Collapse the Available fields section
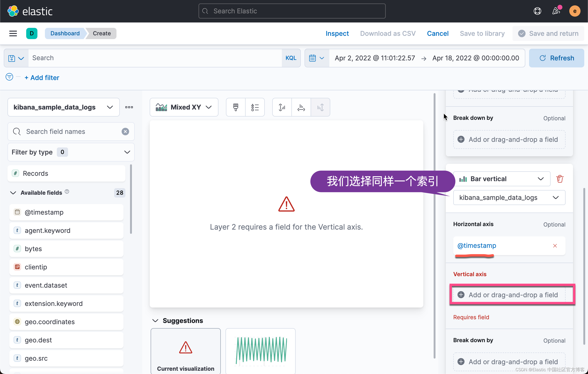 coord(13,193)
